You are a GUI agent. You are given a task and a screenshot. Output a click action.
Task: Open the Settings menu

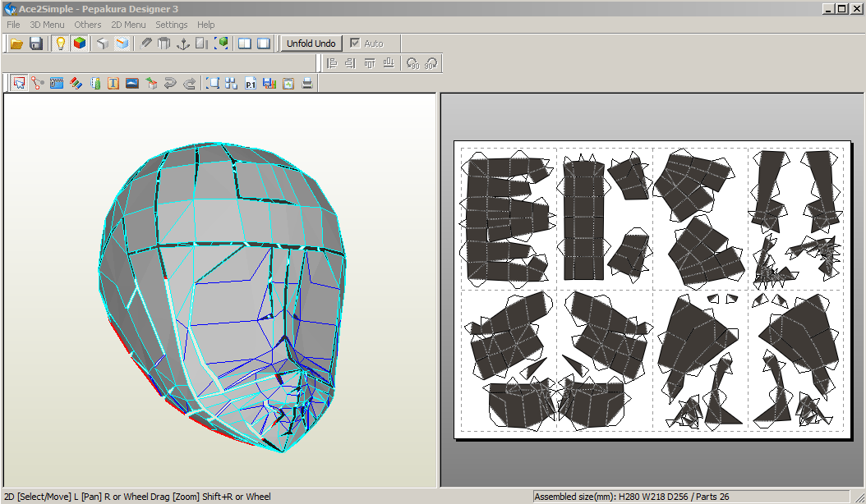171,25
